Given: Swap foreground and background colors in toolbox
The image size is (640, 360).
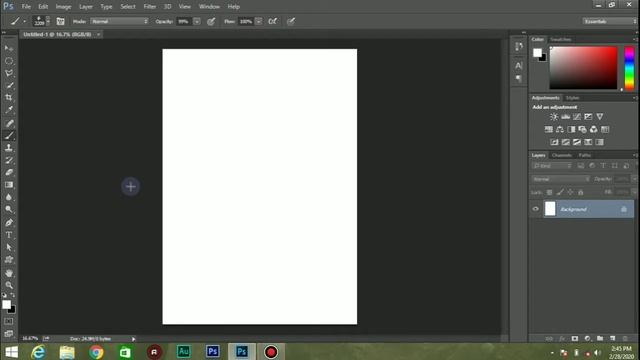Looking at the screenshot, I should click(13, 295).
